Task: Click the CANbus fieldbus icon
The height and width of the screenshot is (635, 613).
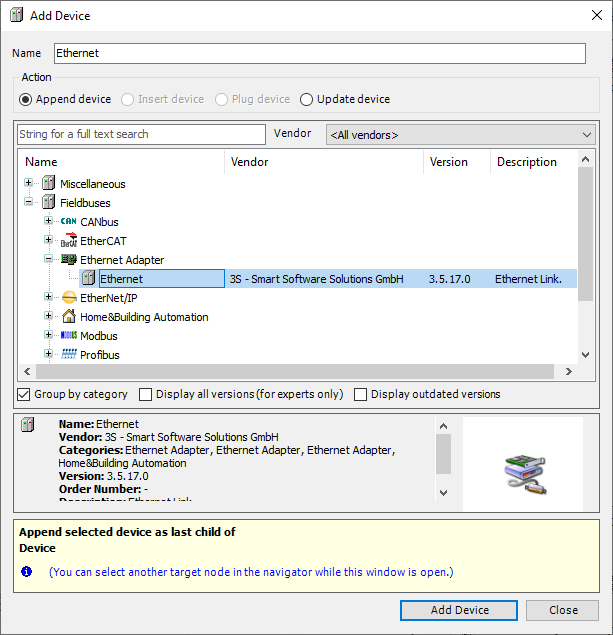Action: [68, 222]
